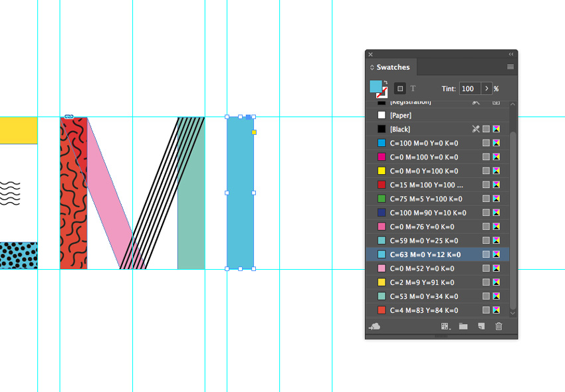This screenshot has height=392, width=565.
Task: Apply formatting to container button
Action: (x=400, y=88)
